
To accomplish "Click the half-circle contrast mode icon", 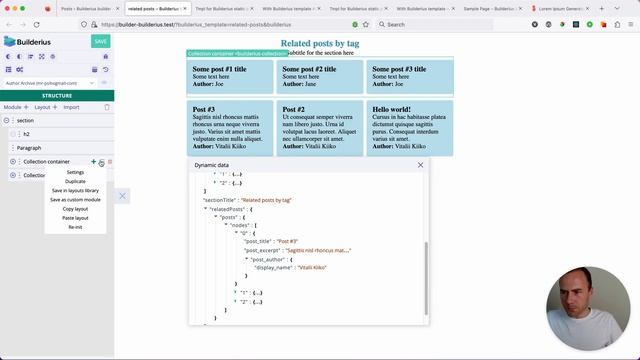I will click(x=19, y=56).
